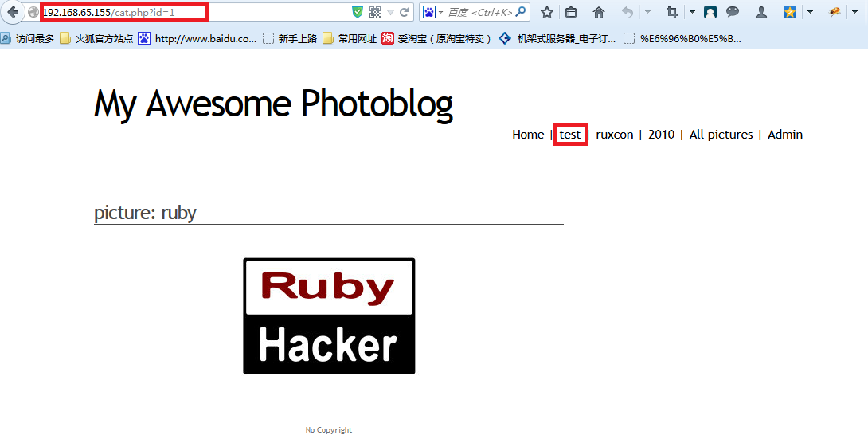Open the Admin page link
868x439 pixels.
[785, 135]
